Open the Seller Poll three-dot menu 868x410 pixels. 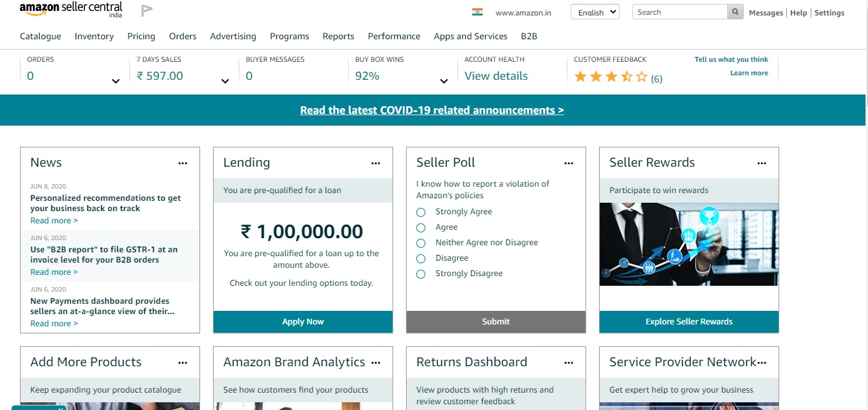tap(569, 163)
